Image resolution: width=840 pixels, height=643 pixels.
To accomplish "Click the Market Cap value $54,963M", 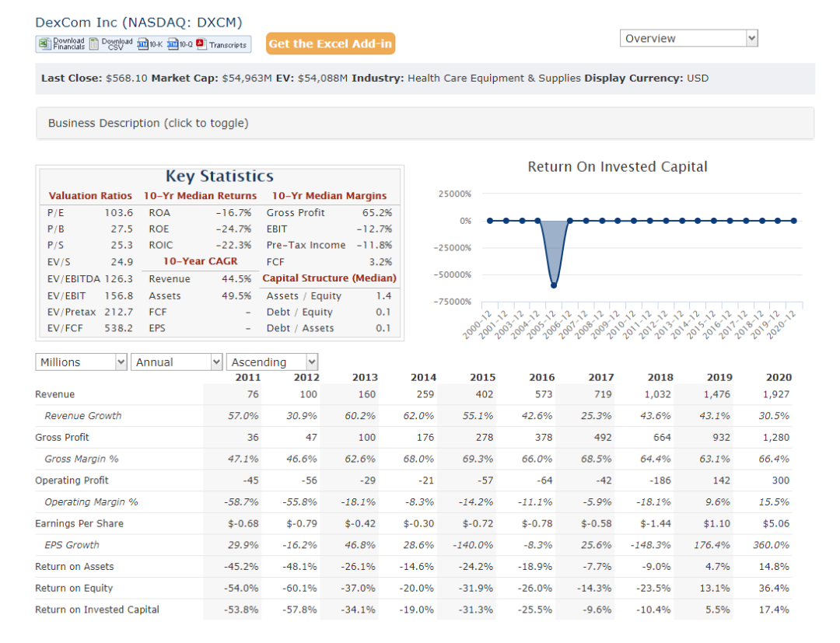I will coord(247,79).
